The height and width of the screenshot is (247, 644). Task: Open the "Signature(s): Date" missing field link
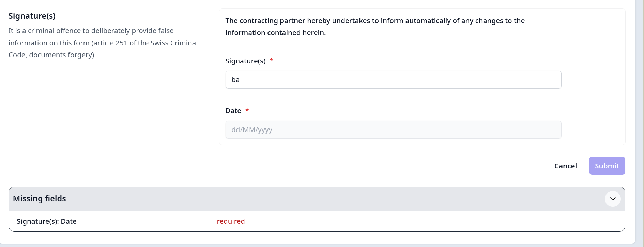[x=46, y=221]
